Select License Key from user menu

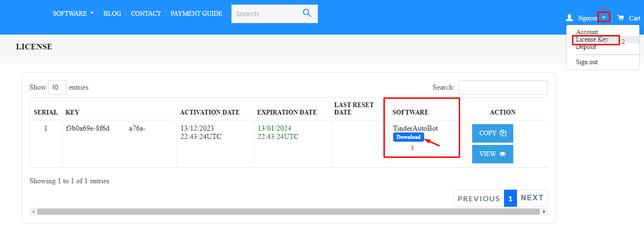[592, 40]
